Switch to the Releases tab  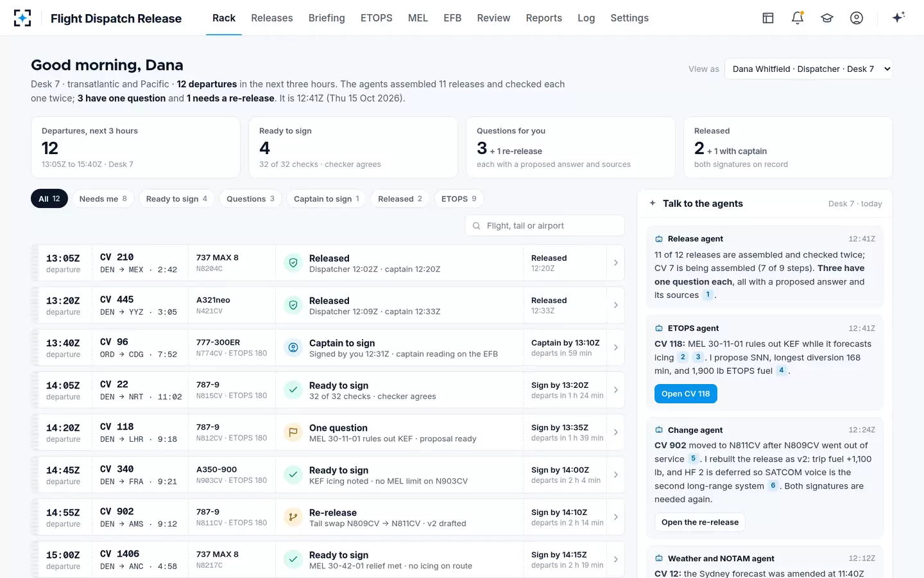(272, 18)
